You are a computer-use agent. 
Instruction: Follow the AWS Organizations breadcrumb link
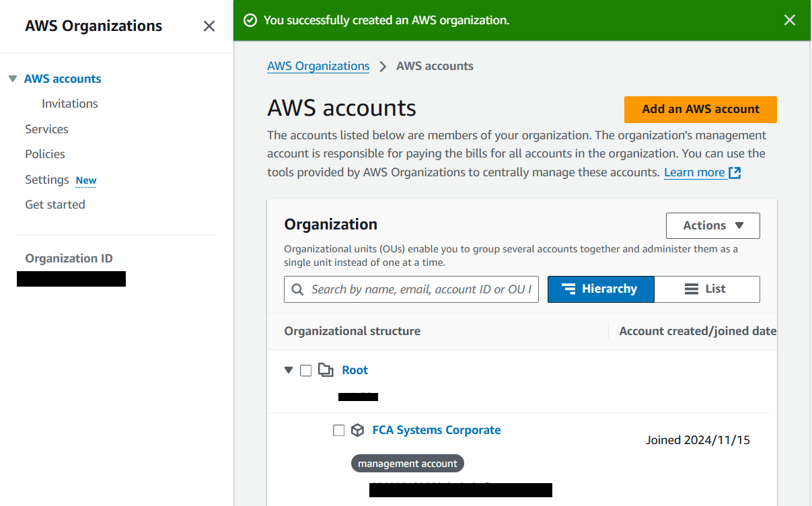[x=318, y=66]
